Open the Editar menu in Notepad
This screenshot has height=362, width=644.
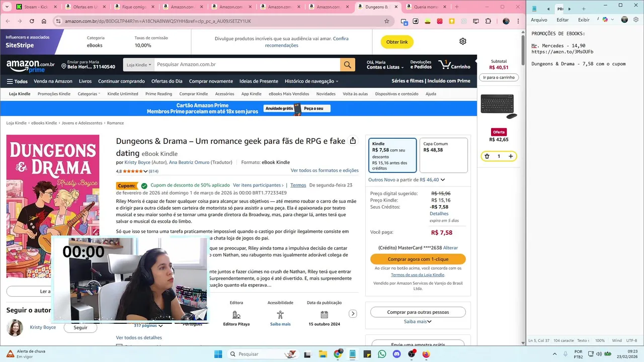pyautogui.click(x=562, y=20)
